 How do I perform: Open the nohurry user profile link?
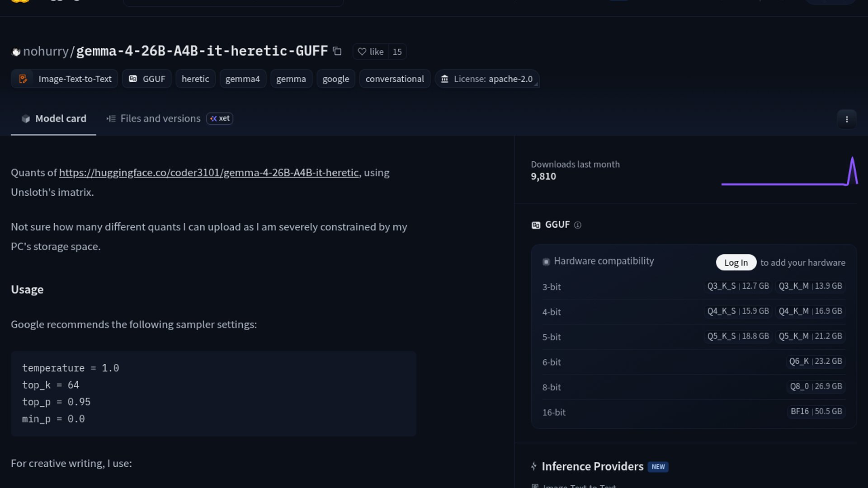tap(46, 52)
